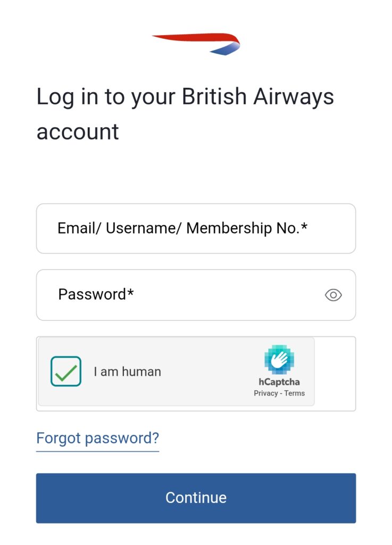This screenshot has width=392, height=545.
Task: Click the word "account" in the heading
Action: (x=78, y=131)
